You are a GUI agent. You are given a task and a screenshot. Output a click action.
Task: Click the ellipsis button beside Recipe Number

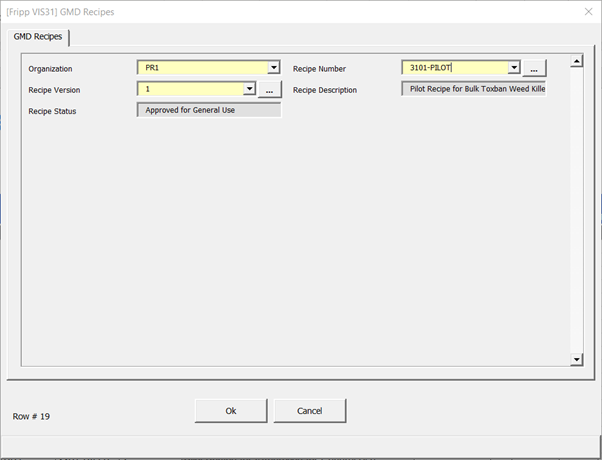point(534,68)
